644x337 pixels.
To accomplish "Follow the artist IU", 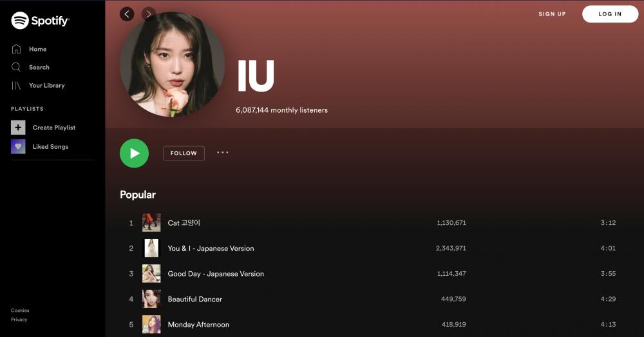I will click(184, 153).
